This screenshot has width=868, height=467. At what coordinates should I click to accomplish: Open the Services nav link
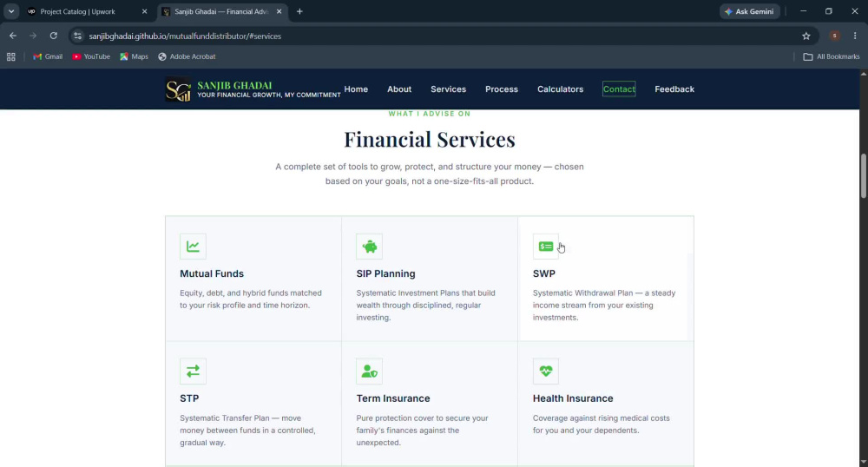(449, 89)
